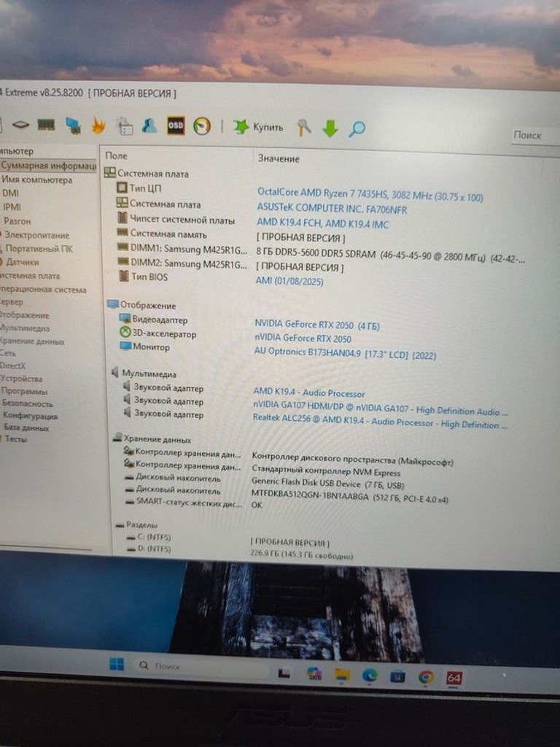Click the blue user silhouette toolbar icon
The width and height of the screenshot is (560, 747).
coord(149,125)
